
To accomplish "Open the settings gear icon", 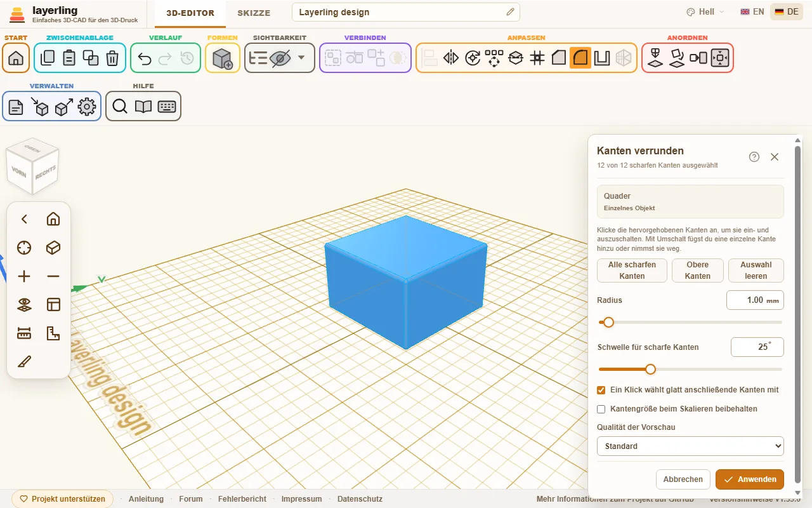I will (x=87, y=107).
